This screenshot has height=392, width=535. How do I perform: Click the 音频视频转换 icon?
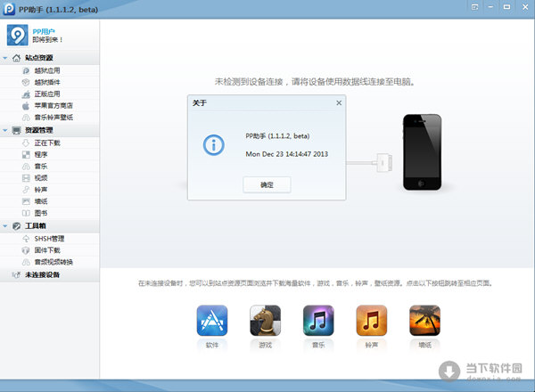[x=26, y=262]
